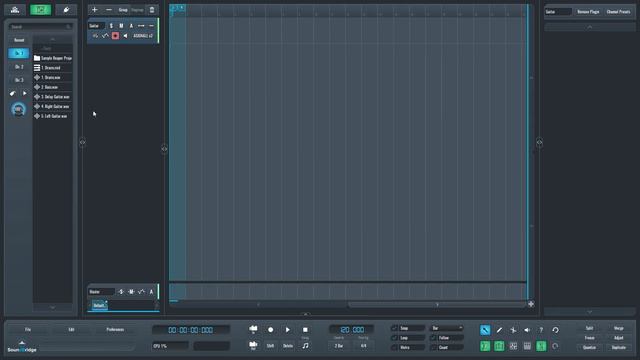The height and width of the screenshot is (360, 640).
Task: Click the search magnifier icon
Action: (68, 27)
